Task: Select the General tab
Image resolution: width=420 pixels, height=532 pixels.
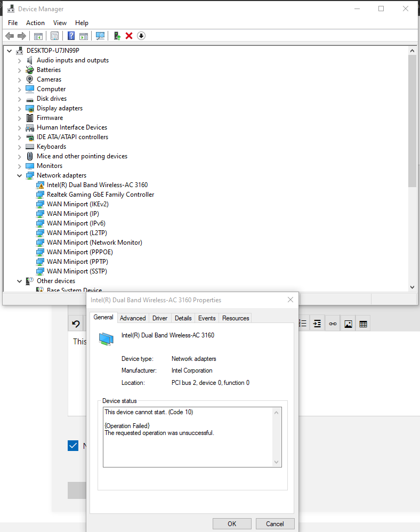Action: click(103, 317)
